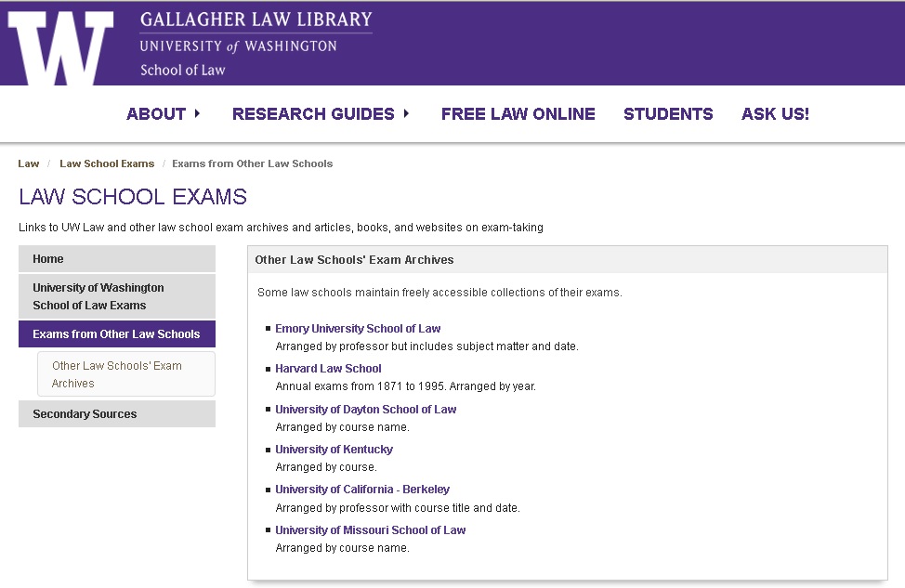Expand the RESEARCH GUIDES dropdown arrow

pos(406,113)
